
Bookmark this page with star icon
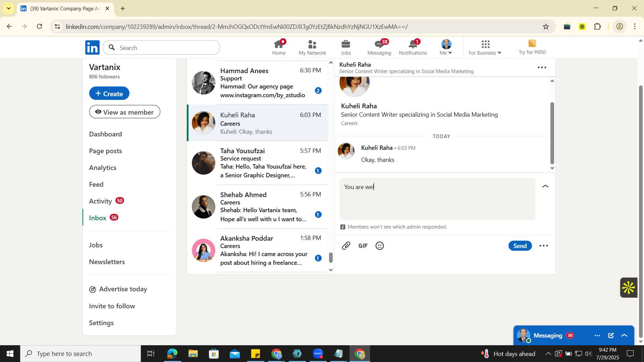[x=546, y=26]
